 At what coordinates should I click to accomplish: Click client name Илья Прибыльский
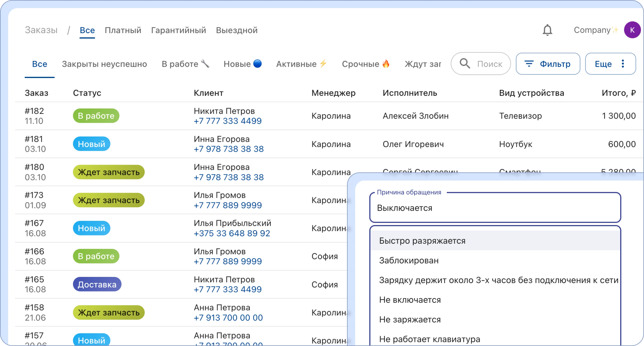click(x=232, y=223)
